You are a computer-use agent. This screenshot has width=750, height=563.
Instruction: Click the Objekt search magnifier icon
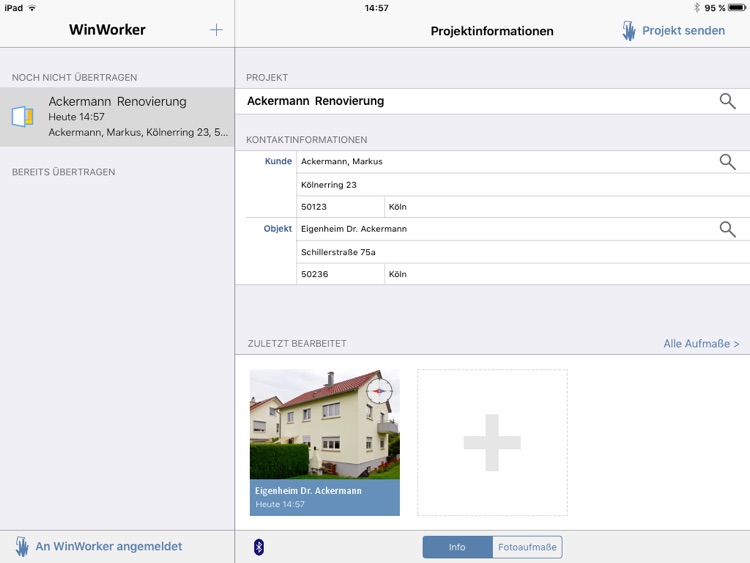point(727,229)
